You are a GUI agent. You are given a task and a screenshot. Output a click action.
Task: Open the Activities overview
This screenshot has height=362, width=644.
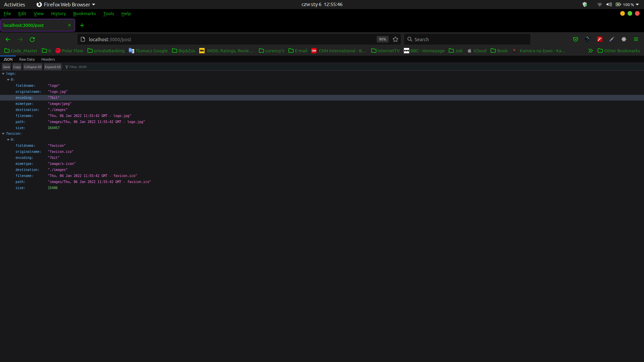click(x=14, y=5)
